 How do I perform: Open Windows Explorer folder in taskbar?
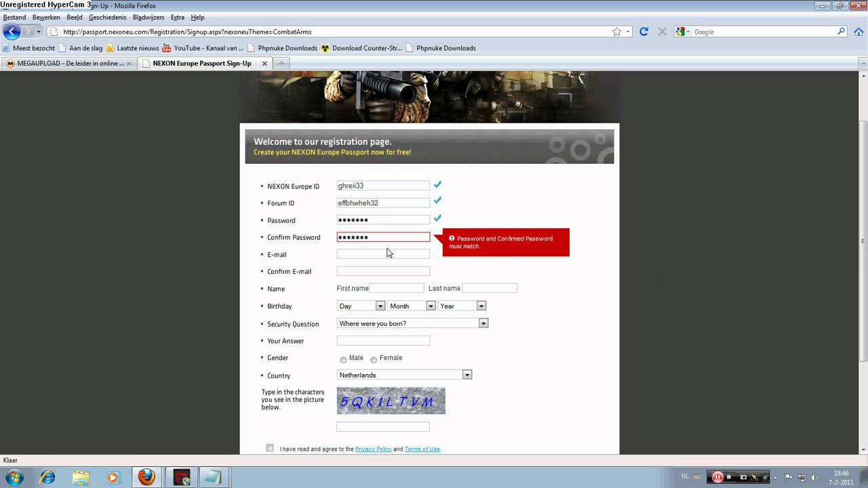(x=80, y=477)
